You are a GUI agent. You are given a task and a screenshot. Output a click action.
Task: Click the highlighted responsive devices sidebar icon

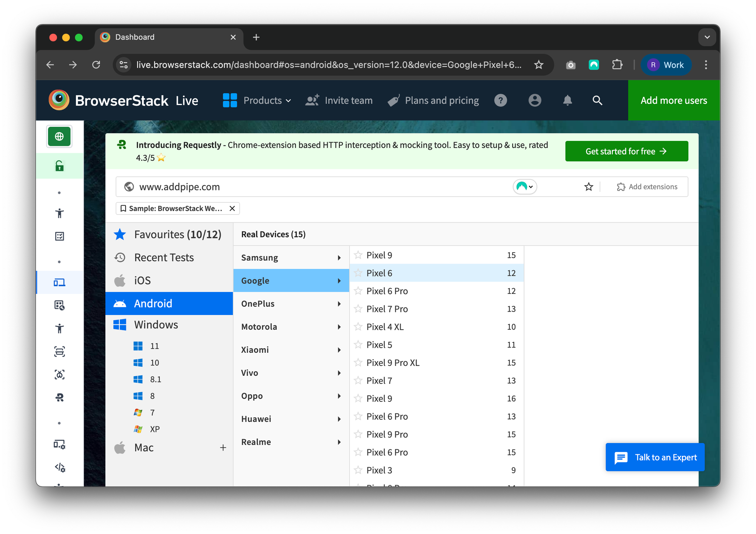pos(59,282)
